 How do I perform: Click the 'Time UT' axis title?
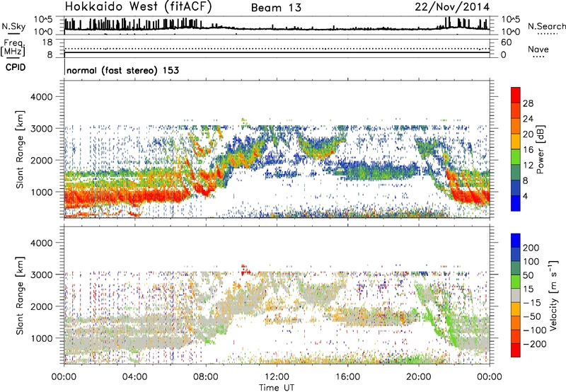coord(277,388)
